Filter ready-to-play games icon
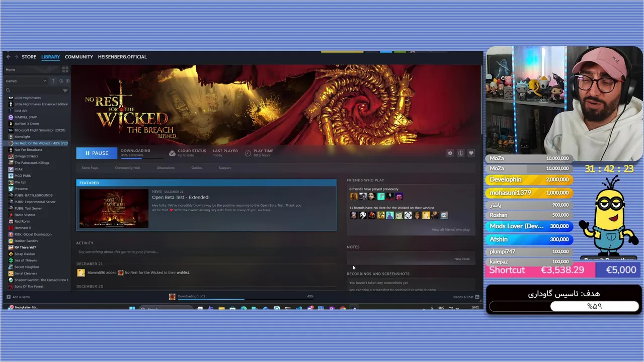The image size is (644, 362). pyautogui.click(x=67, y=81)
